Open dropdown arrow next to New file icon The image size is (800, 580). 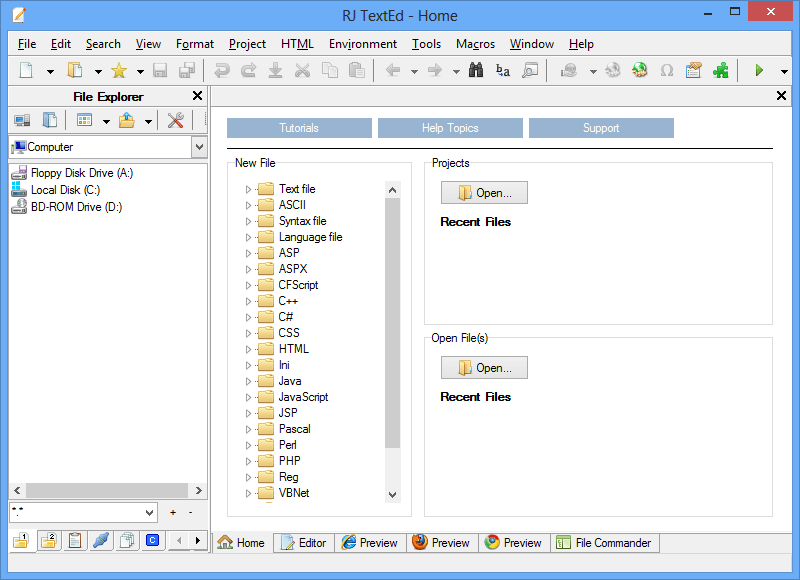(51, 72)
